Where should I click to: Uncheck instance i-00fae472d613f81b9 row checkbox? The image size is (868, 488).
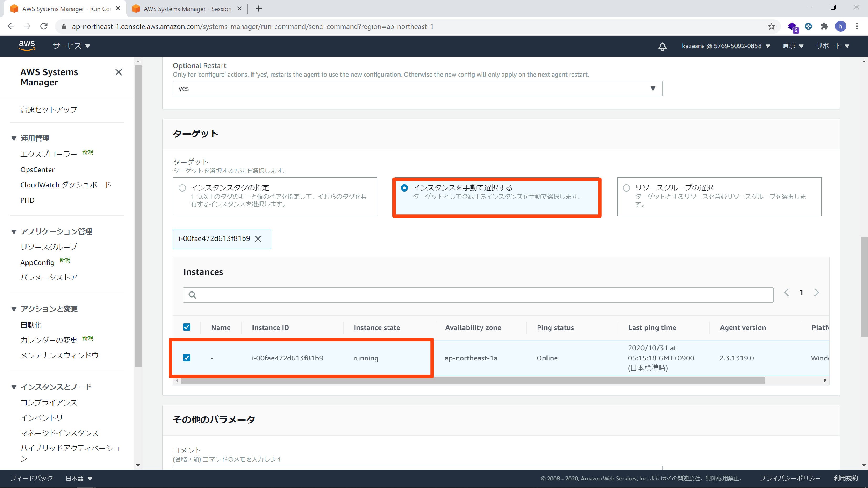[x=187, y=358]
